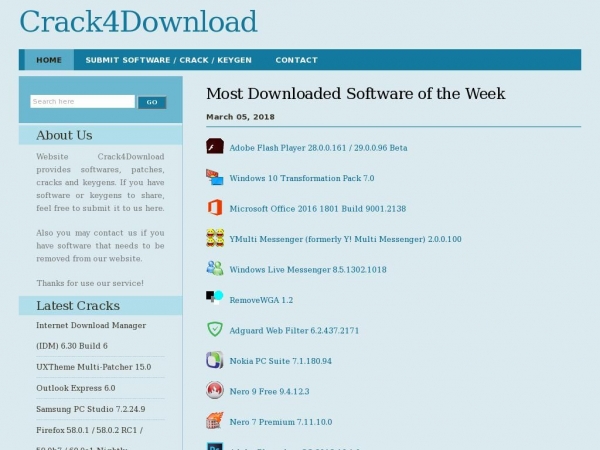Open the Contact menu item
Screen dimensions: 600x450
[x=297, y=60]
